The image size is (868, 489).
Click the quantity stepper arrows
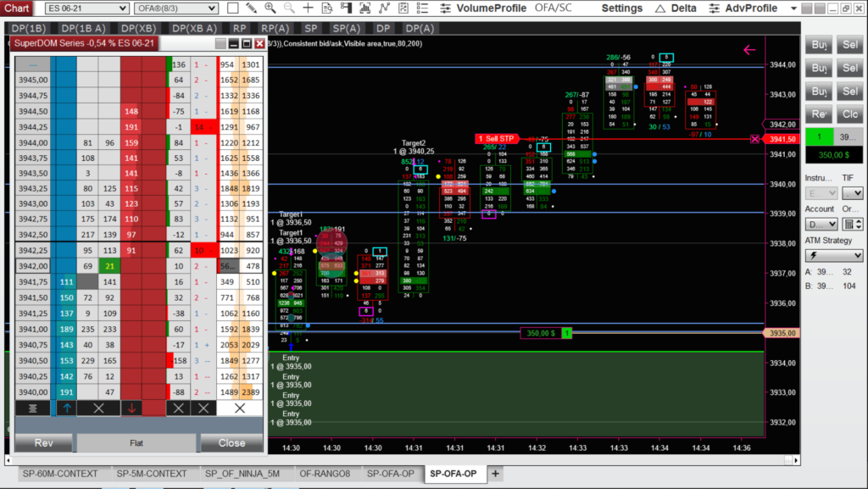pos(860,224)
